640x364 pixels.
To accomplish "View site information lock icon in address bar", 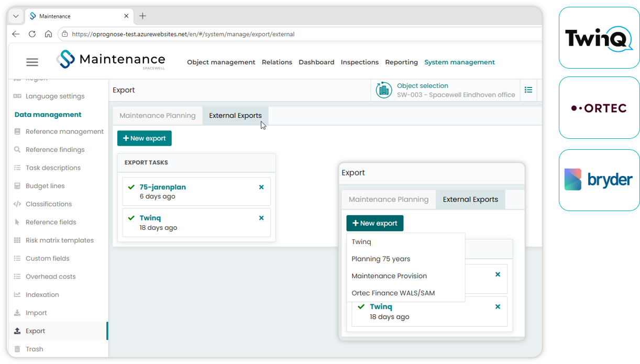I will (65, 34).
